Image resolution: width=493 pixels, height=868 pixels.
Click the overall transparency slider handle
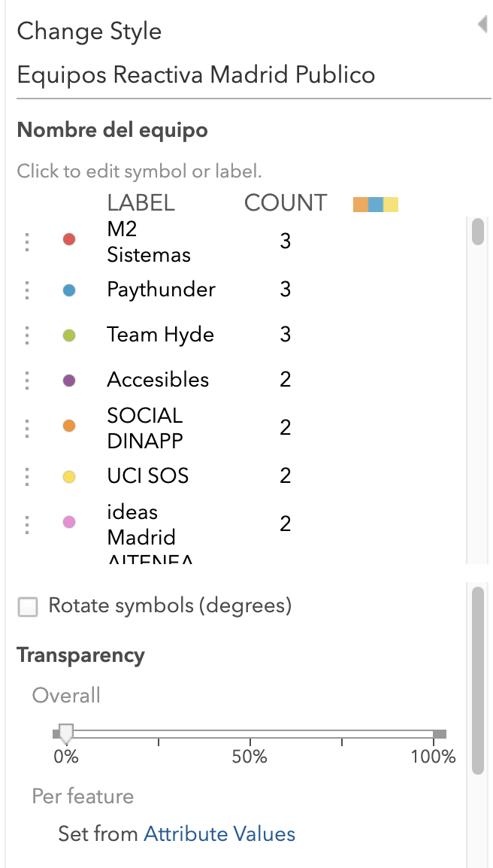66,735
